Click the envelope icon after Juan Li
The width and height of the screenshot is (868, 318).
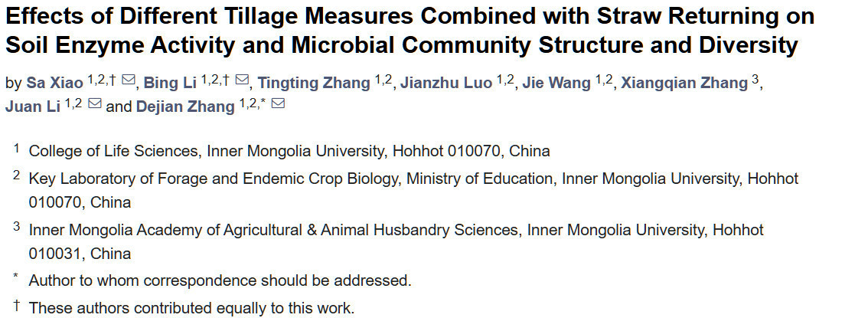(x=95, y=105)
